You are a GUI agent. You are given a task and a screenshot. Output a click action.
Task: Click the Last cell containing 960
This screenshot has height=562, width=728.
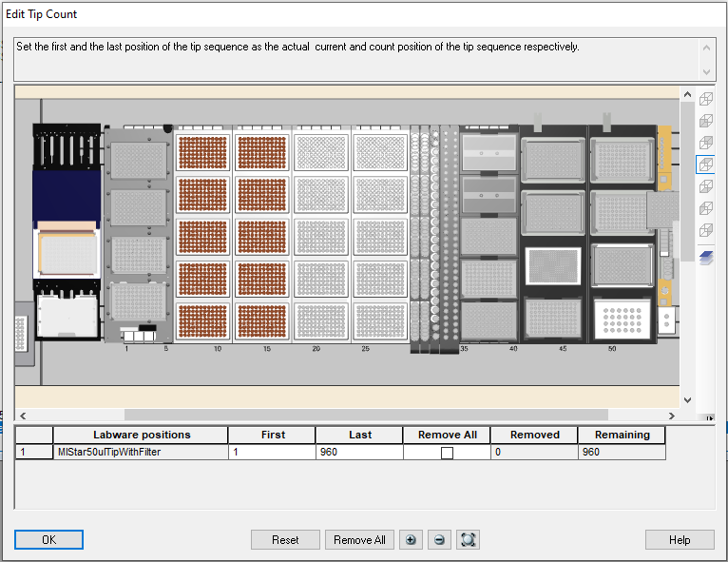pyautogui.click(x=359, y=452)
